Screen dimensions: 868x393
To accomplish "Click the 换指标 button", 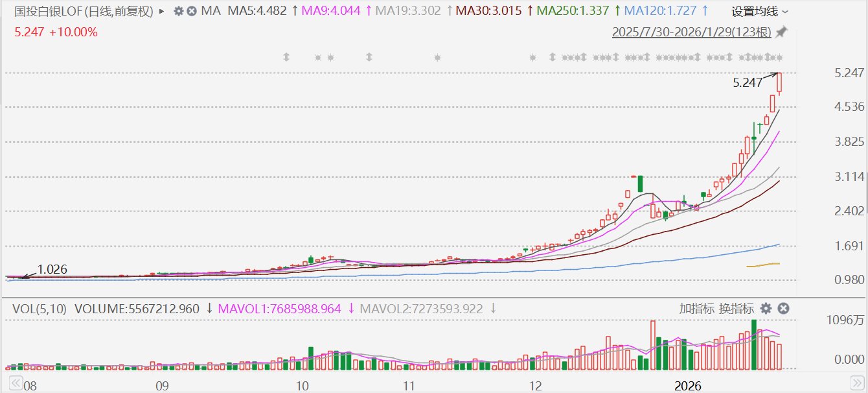I will click(x=737, y=308).
